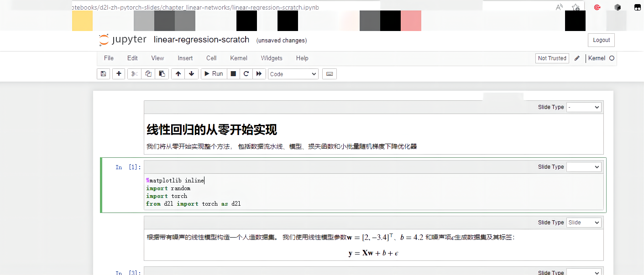Open the command palette keyboard icon

pos(330,74)
